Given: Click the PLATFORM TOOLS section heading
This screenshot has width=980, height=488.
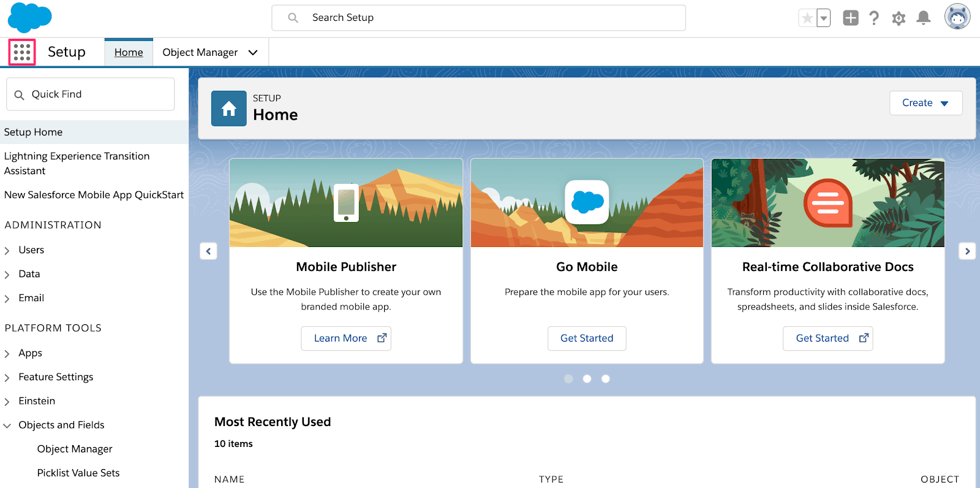Looking at the screenshot, I should (x=53, y=328).
